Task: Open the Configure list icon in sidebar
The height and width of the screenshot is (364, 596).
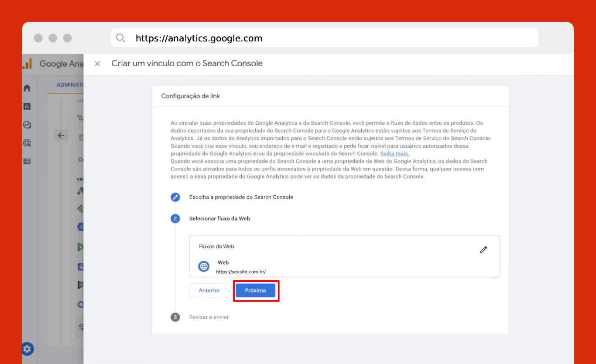Action: click(x=27, y=161)
